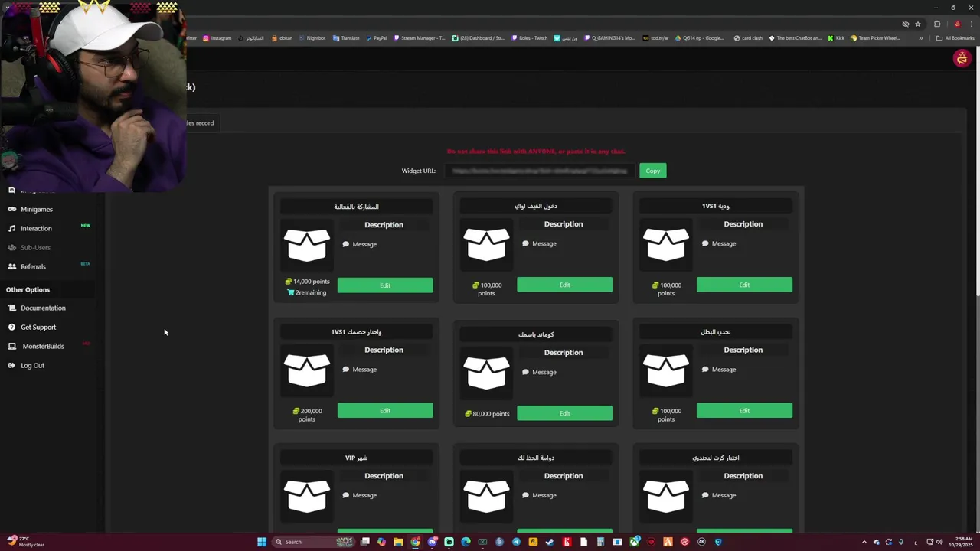Image resolution: width=980 pixels, height=551 pixels.
Task: Click the box image on المشاركة بالفعالية card
Action: 306,246
